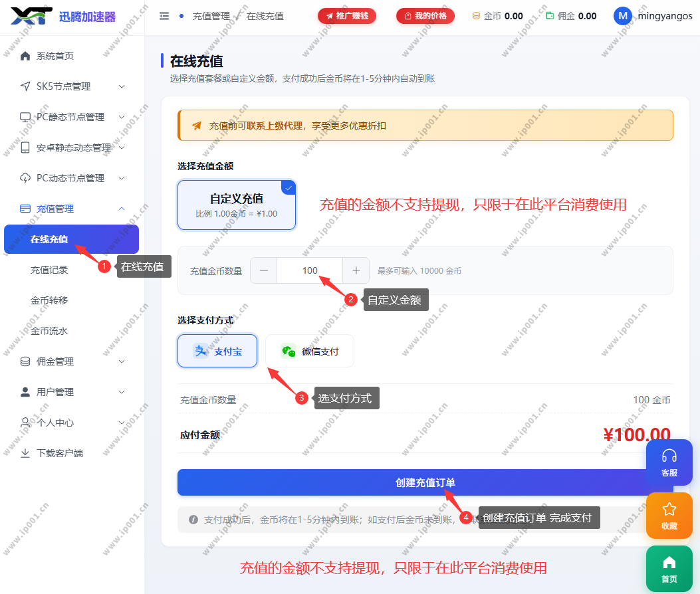Click the 我的价格 red button

425,16
